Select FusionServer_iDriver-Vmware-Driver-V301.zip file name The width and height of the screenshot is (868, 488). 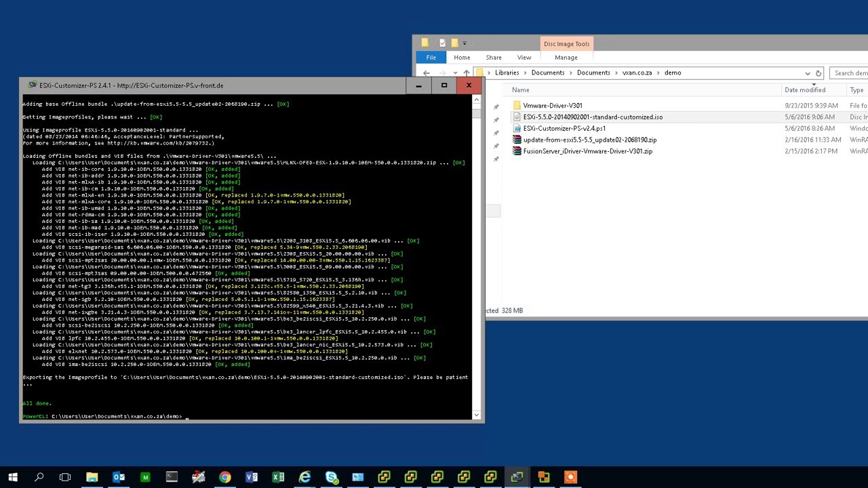click(588, 151)
